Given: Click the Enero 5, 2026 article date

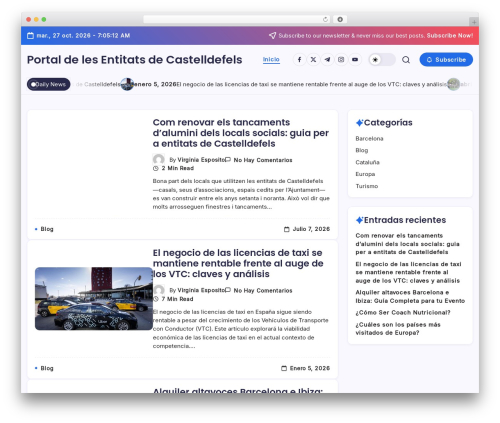Looking at the screenshot, I should [310, 368].
